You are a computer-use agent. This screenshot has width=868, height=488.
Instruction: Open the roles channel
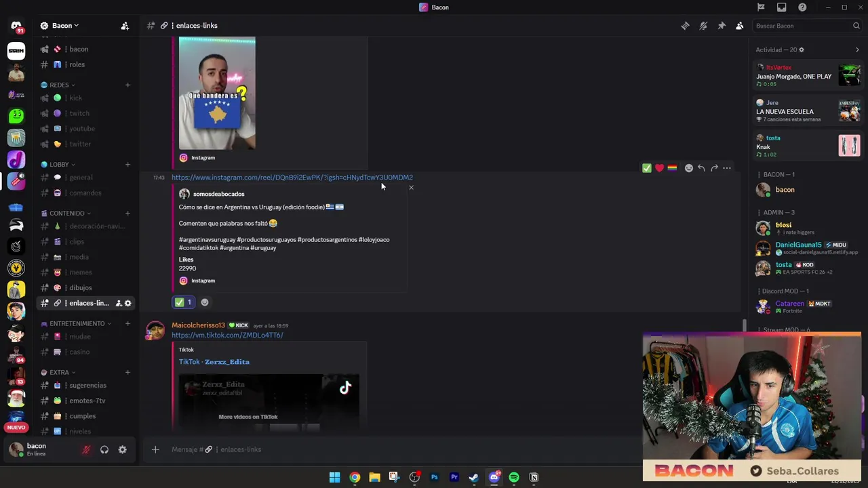[85, 64]
